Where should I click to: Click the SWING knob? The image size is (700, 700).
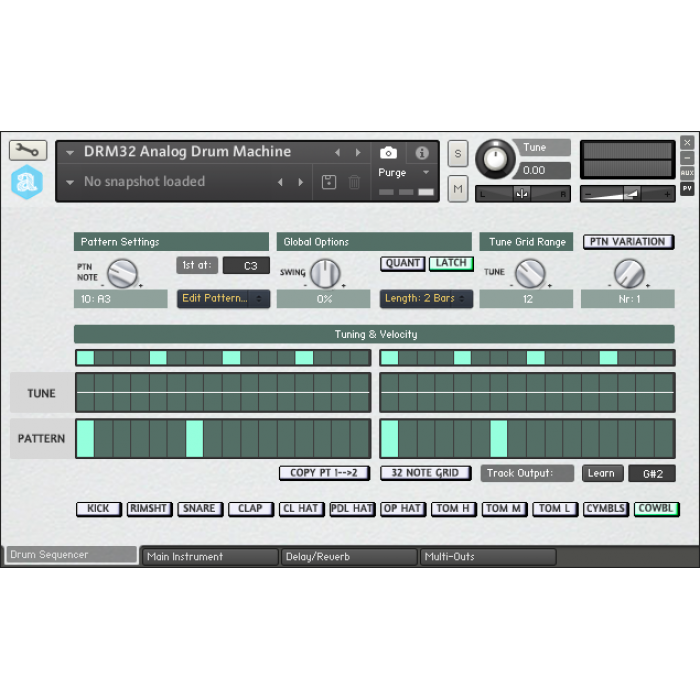click(x=325, y=274)
